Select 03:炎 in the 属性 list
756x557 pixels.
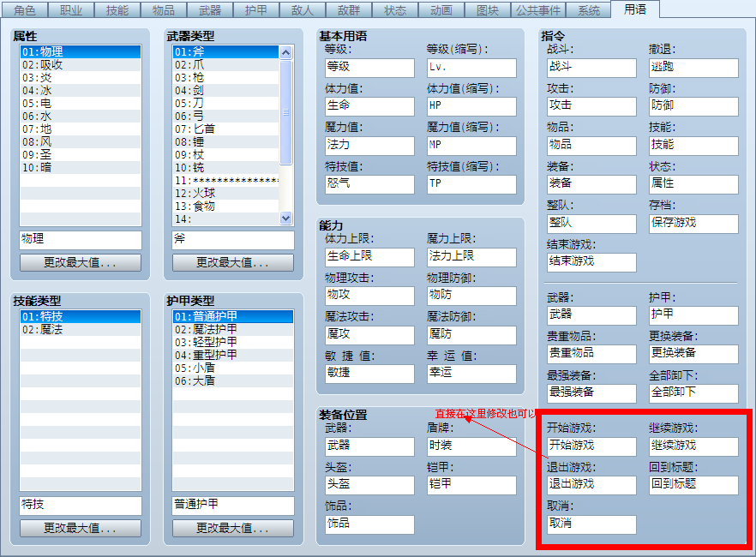pyautogui.click(x=81, y=78)
